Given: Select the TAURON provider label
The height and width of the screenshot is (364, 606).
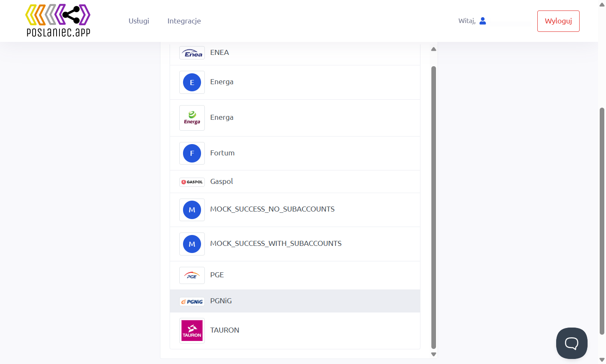Looking at the screenshot, I should click(225, 330).
